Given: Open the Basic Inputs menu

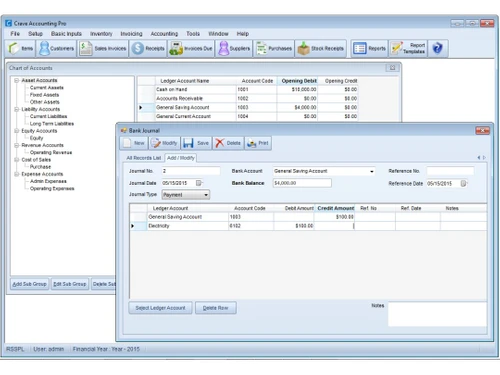Looking at the screenshot, I should [66, 34].
